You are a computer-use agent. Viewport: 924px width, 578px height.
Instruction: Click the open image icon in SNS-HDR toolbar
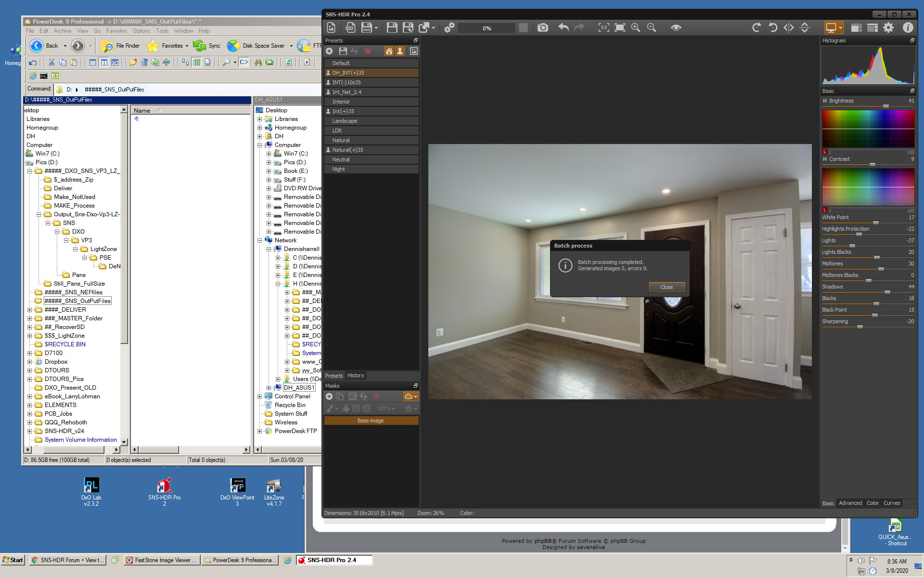click(331, 28)
